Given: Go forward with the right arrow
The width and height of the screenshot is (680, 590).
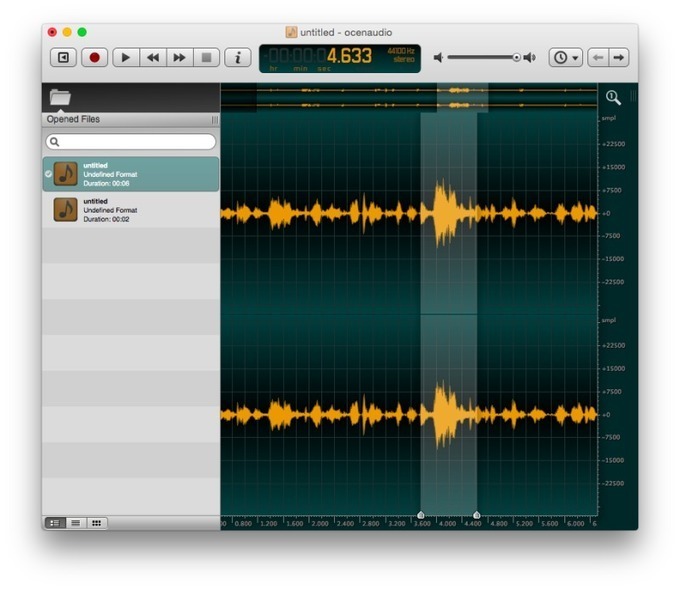Looking at the screenshot, I should [619, 57].
